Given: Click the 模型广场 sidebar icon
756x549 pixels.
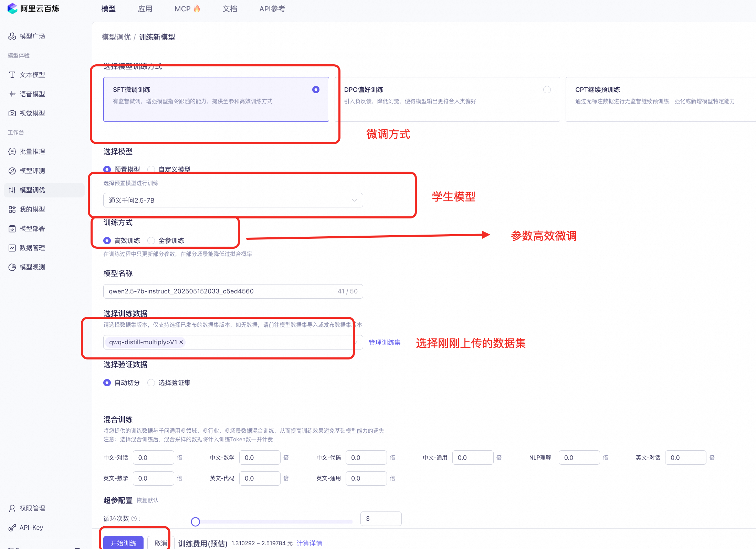Looking at the screenshot, I should point(12,36).
